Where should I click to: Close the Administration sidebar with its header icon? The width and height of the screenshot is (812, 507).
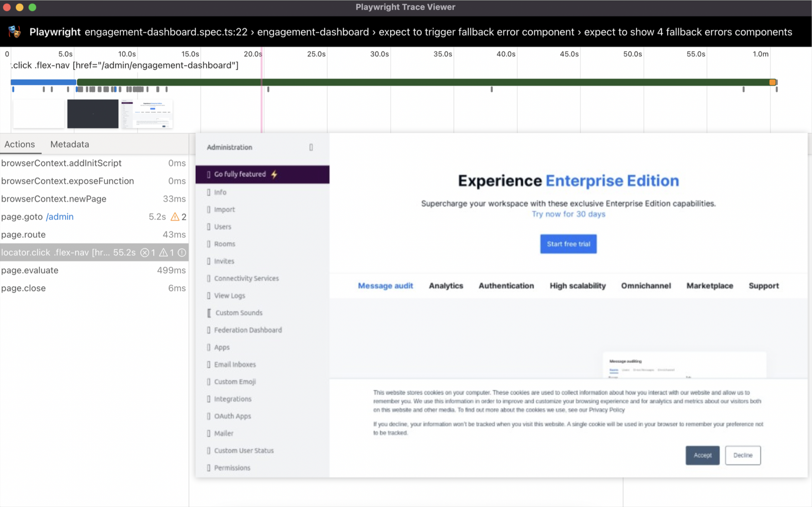[311, 147]
